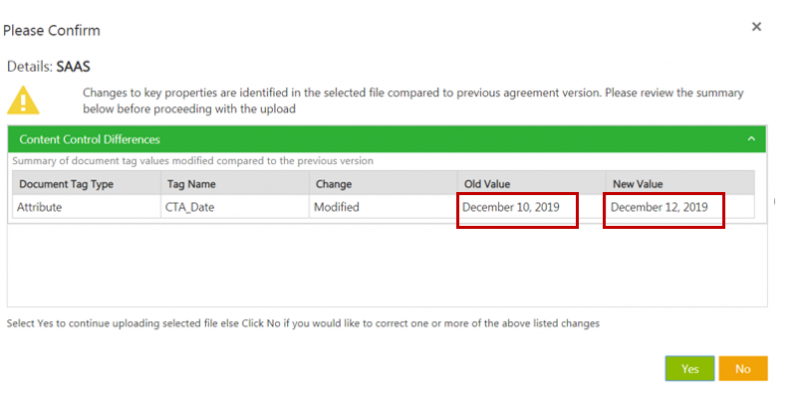This screenshot has width=800, height=405.
Task: Close the Please Confirm dialog
Action: click(x=757, y=27)
